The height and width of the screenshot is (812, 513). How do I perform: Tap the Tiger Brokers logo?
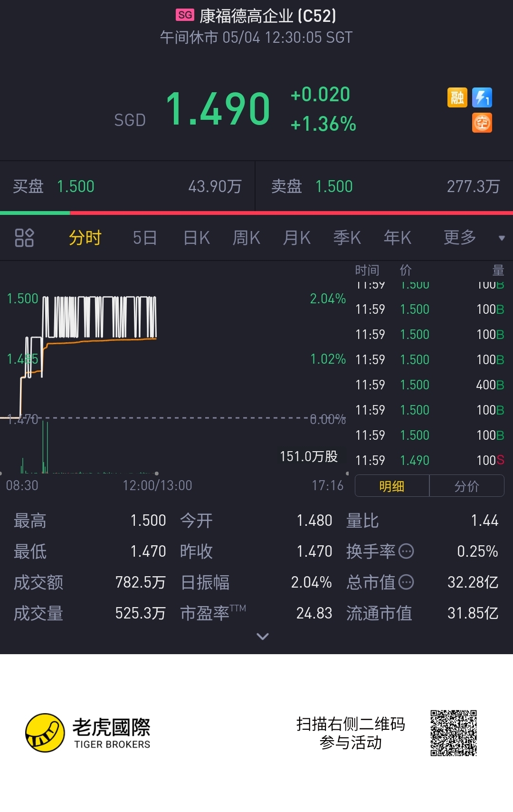(88, 733)
